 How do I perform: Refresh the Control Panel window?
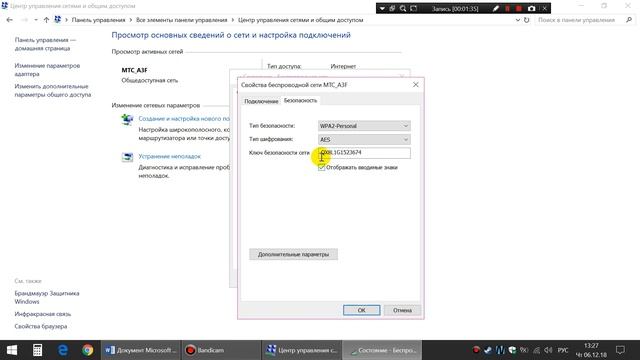(x=527, y=20)
